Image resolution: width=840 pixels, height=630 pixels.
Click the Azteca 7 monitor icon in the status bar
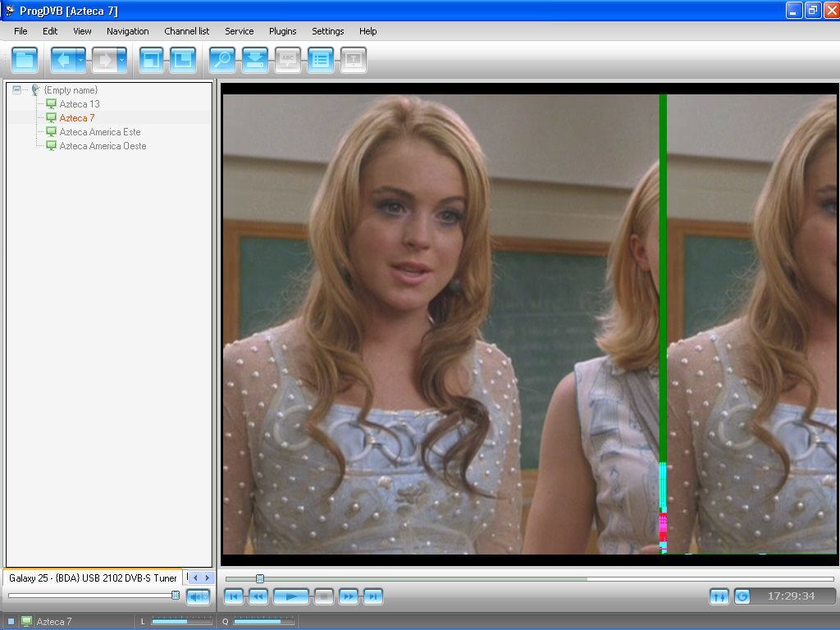click(26, 622)
